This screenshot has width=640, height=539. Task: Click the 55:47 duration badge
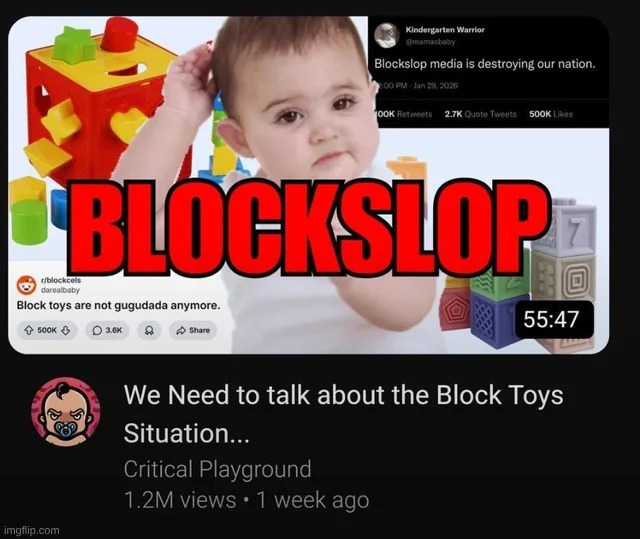(x=554, y=319)
